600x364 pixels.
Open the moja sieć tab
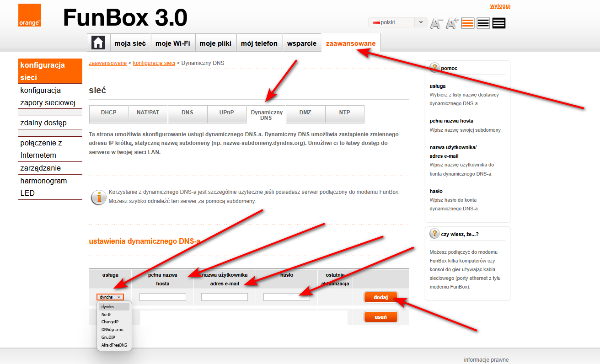pyautogui.click(x=130, y=43)
